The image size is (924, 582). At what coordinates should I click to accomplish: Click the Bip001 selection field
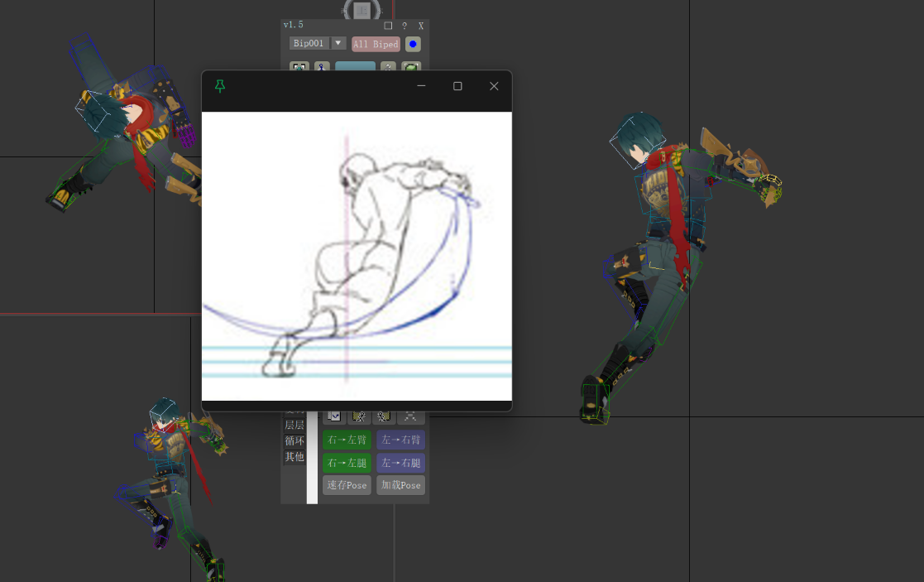pos(309,43)
